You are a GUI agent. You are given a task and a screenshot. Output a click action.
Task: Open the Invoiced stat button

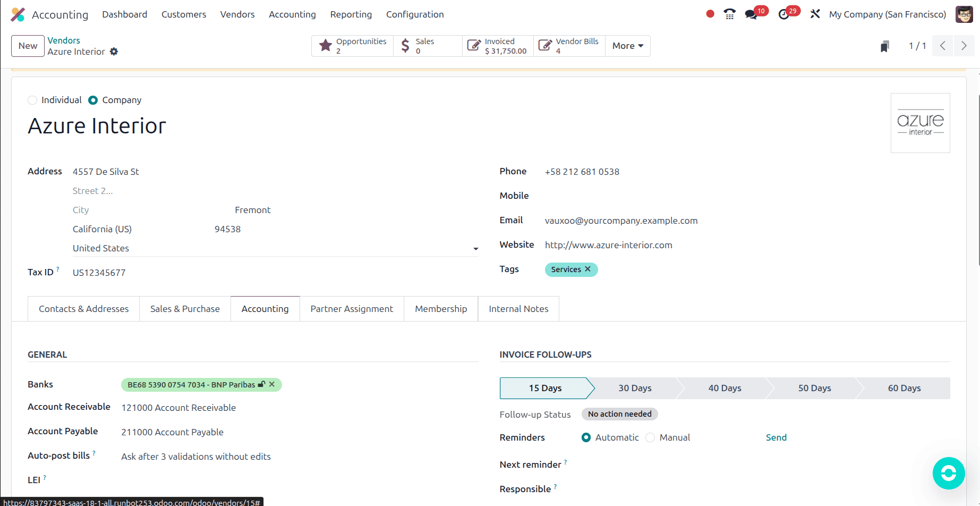pos(498,46)
